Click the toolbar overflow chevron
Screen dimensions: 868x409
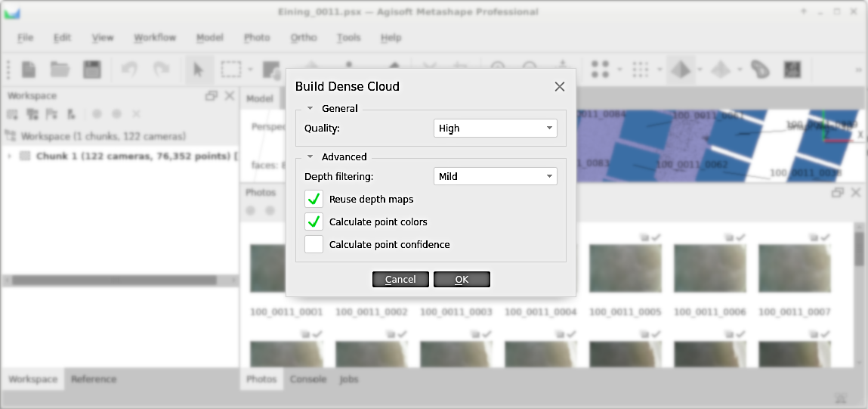(x=860, y=70)
